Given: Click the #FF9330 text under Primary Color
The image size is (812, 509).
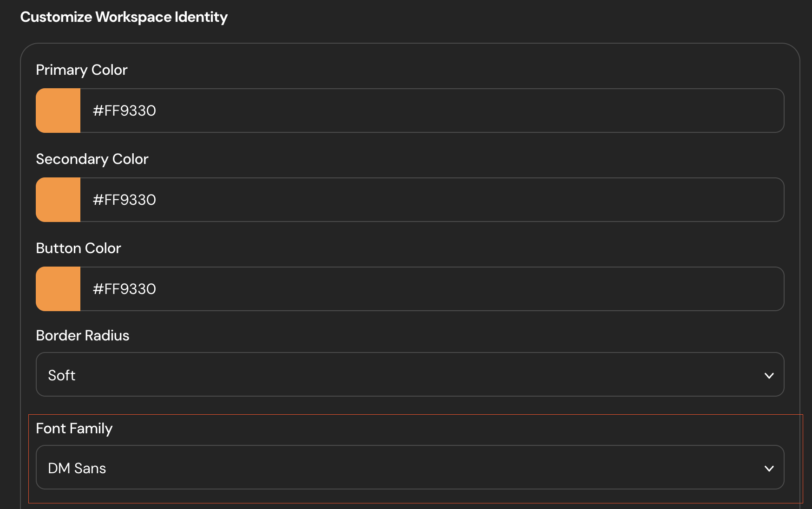Looking at the screenshot, I should click(124, 111).
